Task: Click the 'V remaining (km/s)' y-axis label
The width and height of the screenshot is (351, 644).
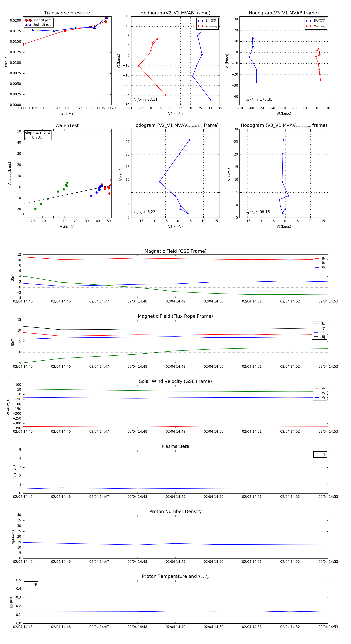Action: tap(10, 173)
